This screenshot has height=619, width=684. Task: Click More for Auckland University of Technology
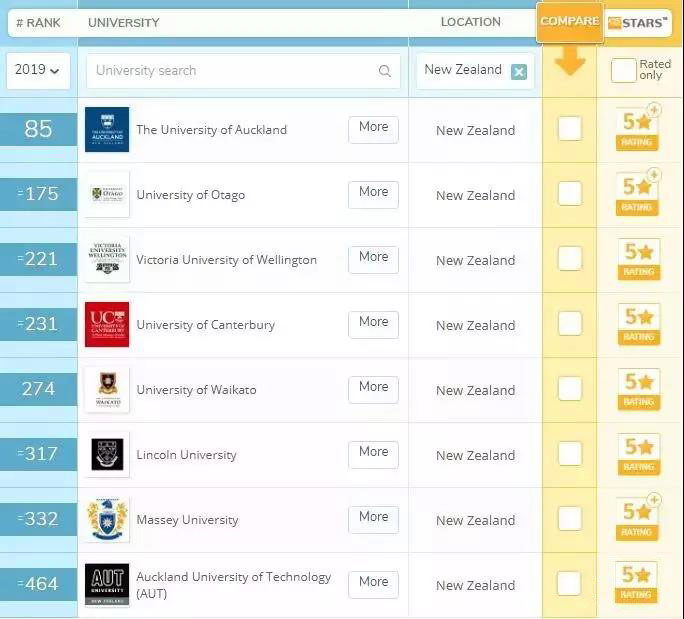pyautogui.click(x=373, y=585)
